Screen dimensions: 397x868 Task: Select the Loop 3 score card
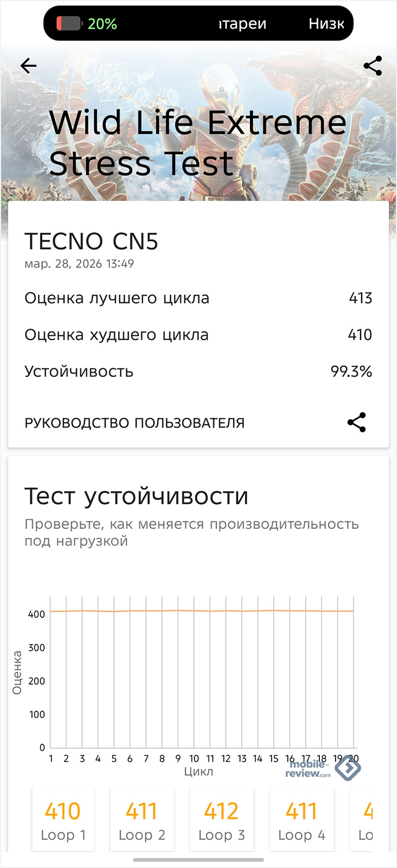click(222, 820)
